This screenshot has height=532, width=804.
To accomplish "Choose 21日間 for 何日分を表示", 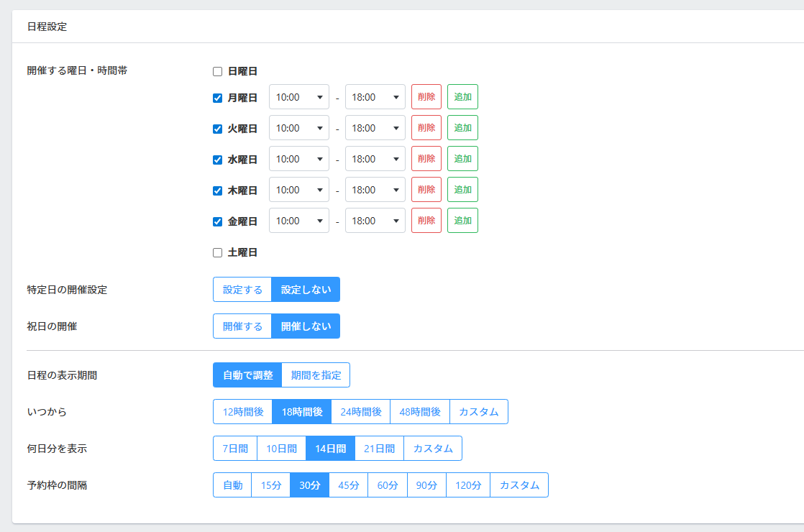I will [379, 449].
